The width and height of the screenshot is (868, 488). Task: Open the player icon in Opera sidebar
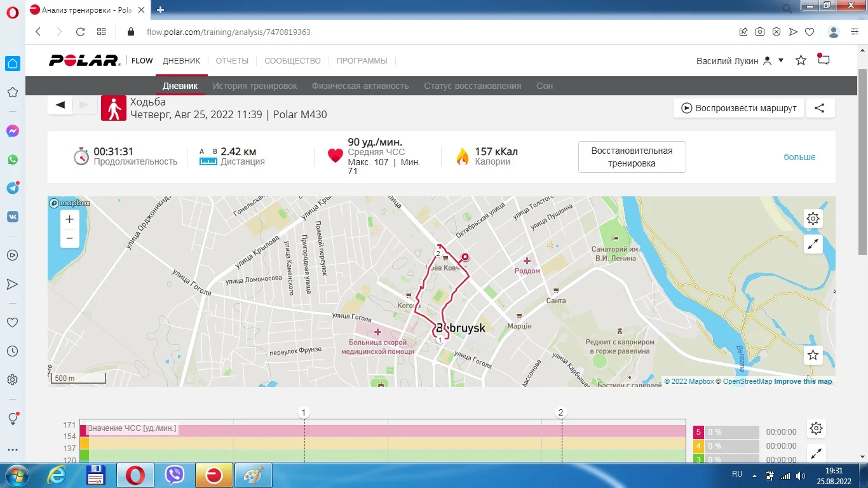[12, 255]
